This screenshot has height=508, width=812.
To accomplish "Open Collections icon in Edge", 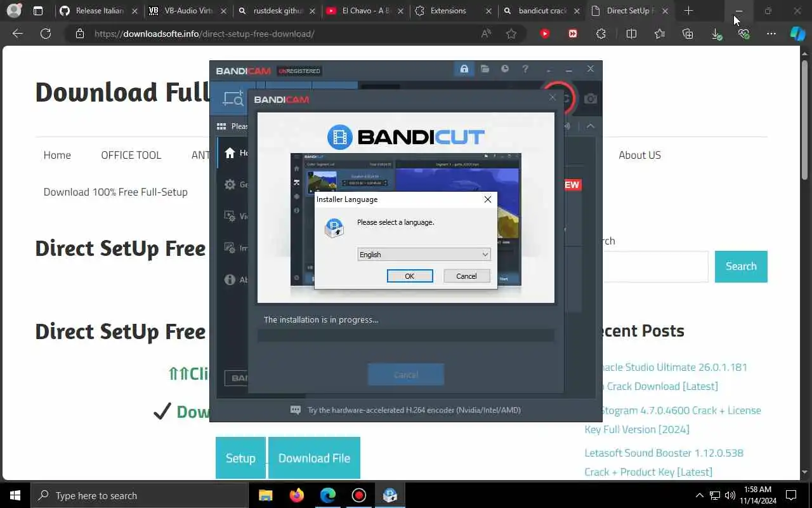I will [x=688, y=34].
